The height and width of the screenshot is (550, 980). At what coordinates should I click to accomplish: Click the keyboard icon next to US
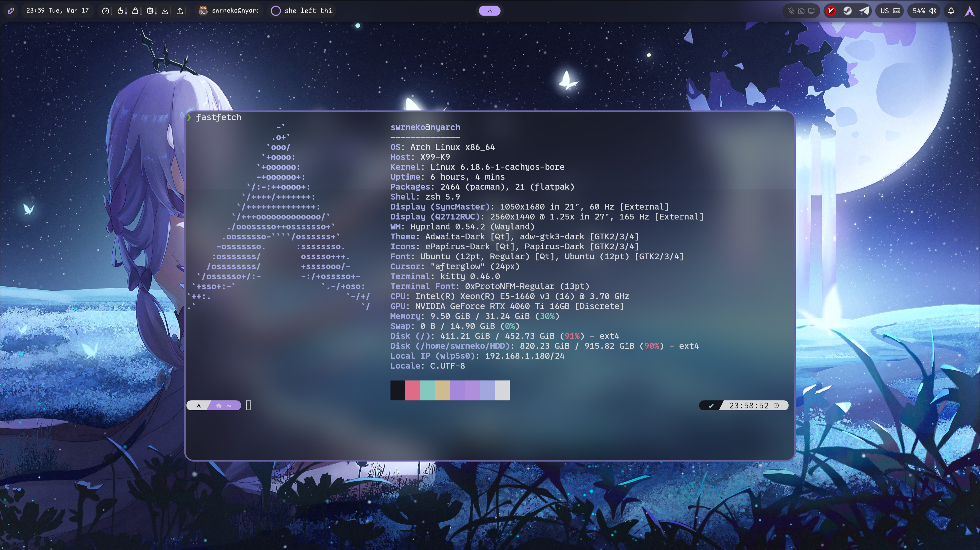[x=897, y=11]
